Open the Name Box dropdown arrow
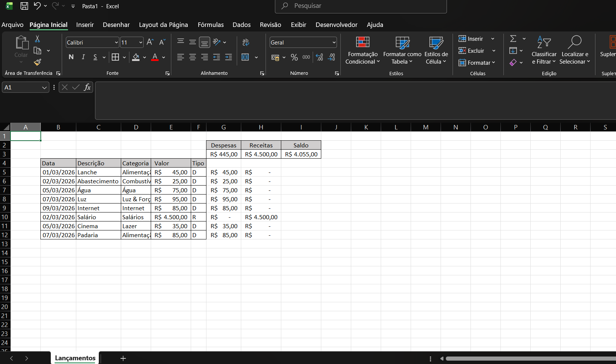 44,88
